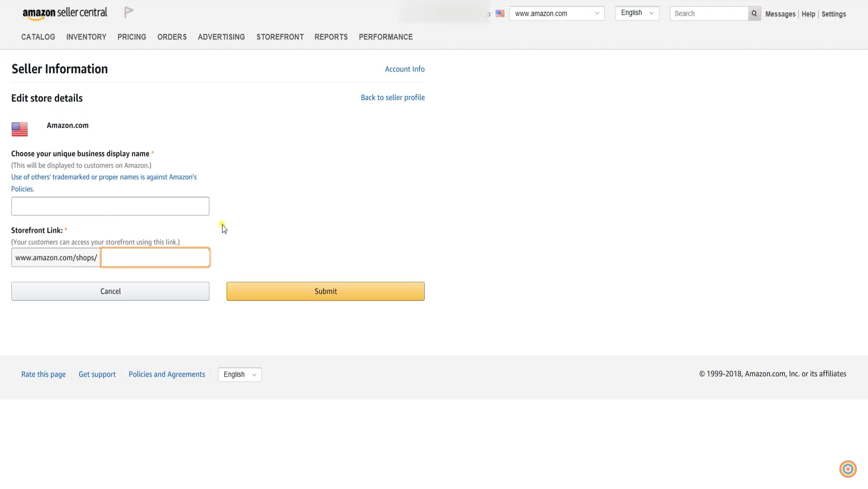Screen dimensions: 868x489
Task: Click the copyright 1999-2018 footer text
Action: click(773, 374)
